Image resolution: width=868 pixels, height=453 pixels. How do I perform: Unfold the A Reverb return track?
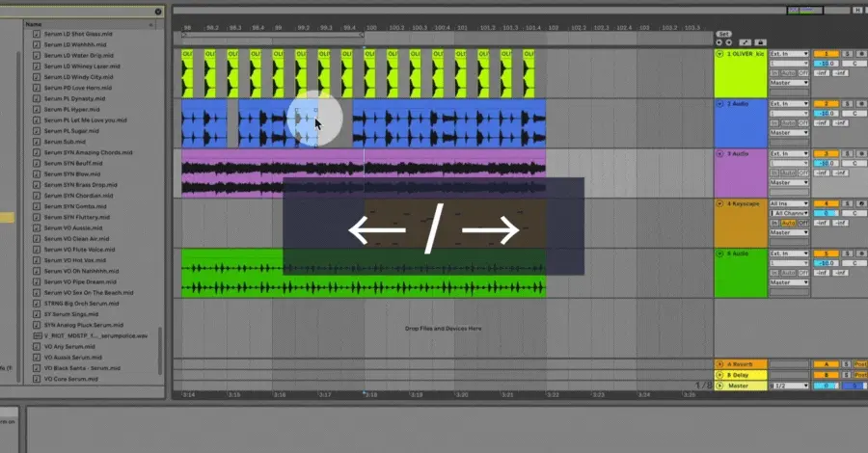coord(719,364)
